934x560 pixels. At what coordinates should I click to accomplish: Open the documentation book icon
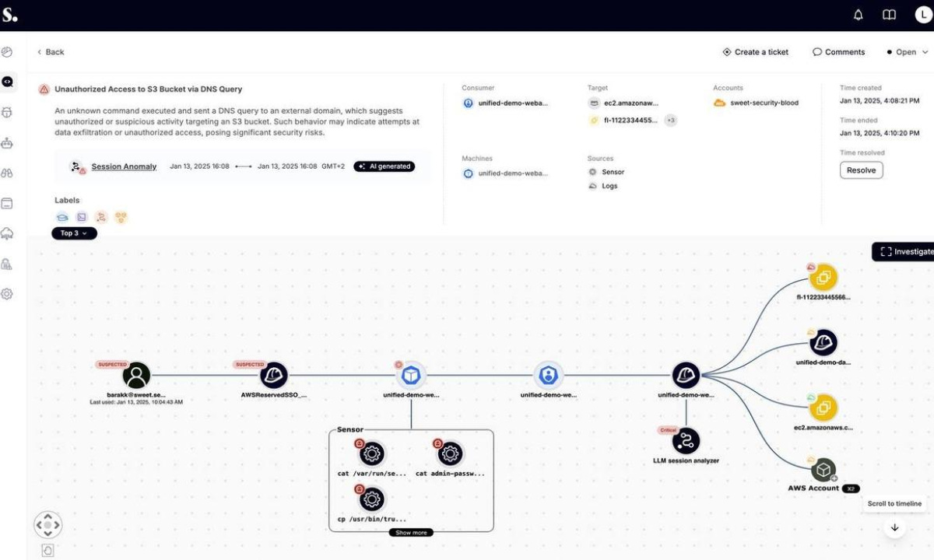click(x=890, y=15)
